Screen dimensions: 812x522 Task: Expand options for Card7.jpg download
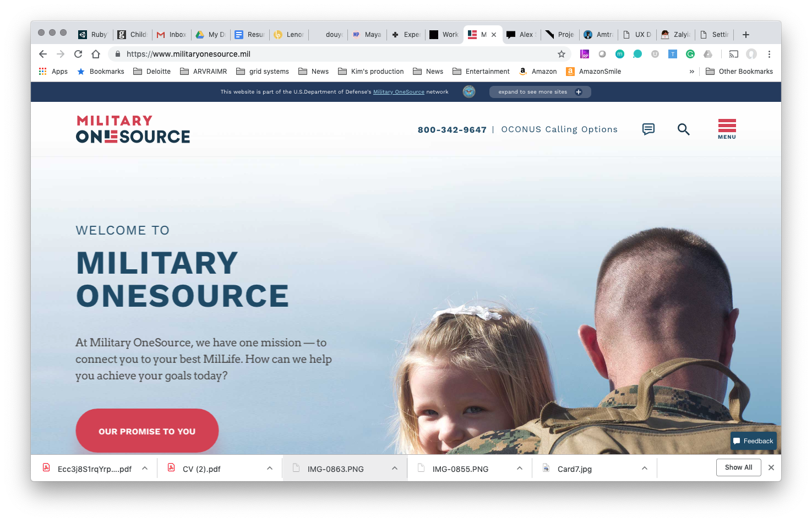645,469
